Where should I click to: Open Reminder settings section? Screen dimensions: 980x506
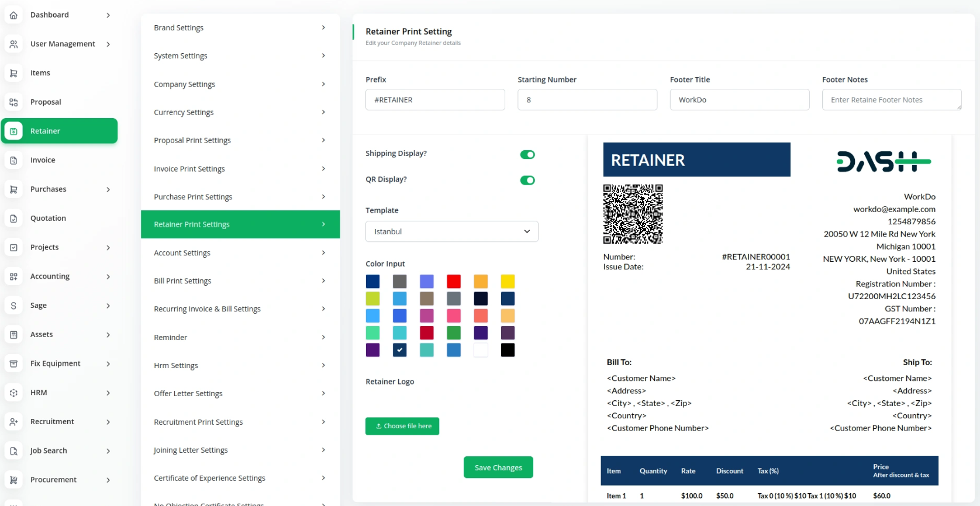tap(240, 338)
